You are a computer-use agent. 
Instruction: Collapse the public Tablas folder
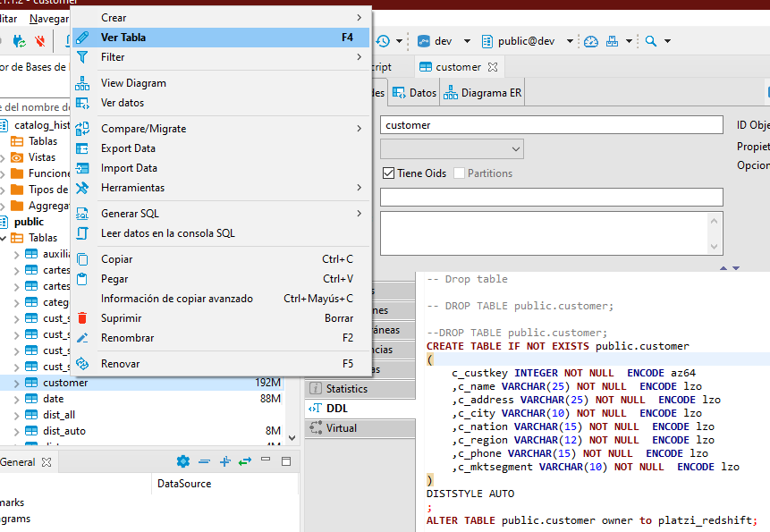click(4, 239)
